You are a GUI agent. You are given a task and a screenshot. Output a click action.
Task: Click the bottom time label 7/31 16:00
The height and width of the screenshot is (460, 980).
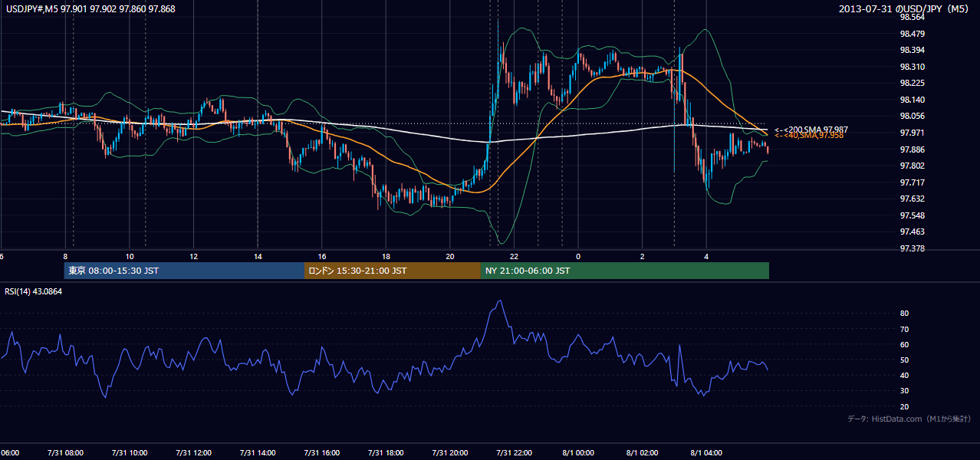321,452
